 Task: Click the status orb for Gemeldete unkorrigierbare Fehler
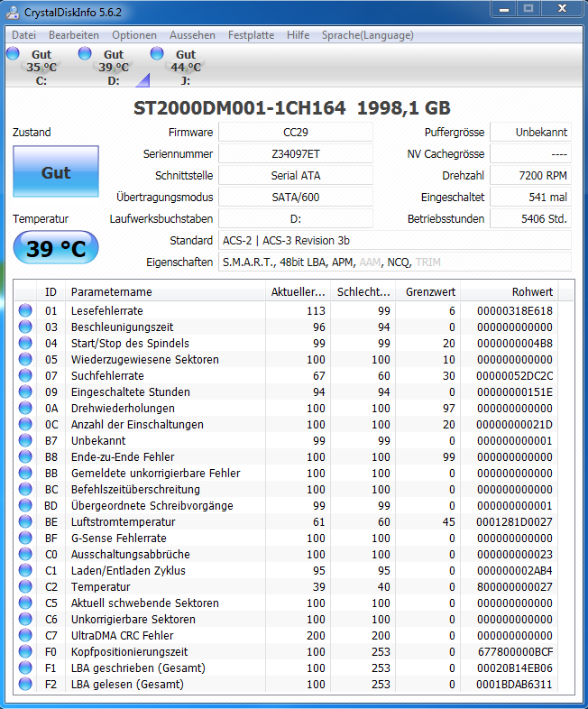point(25,473)
